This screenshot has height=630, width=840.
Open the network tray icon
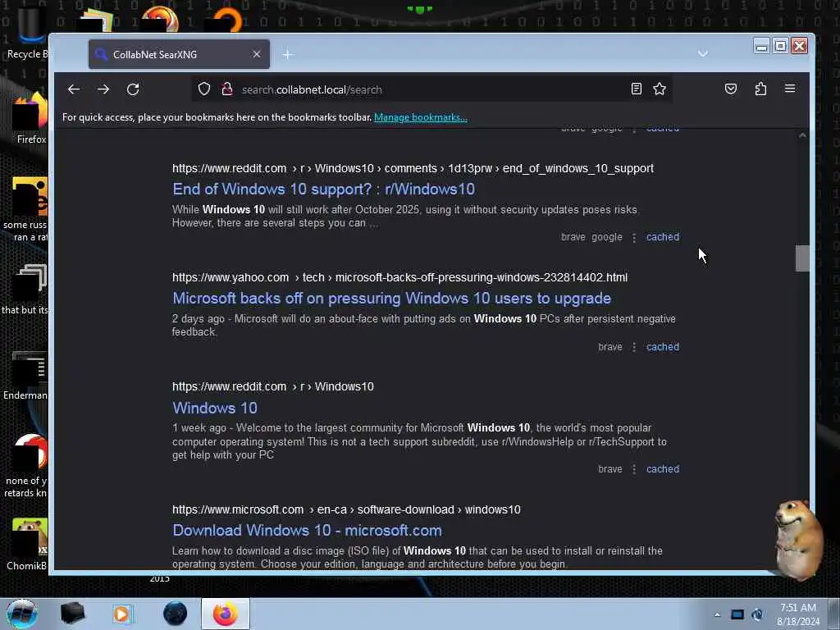click(737, 614)
